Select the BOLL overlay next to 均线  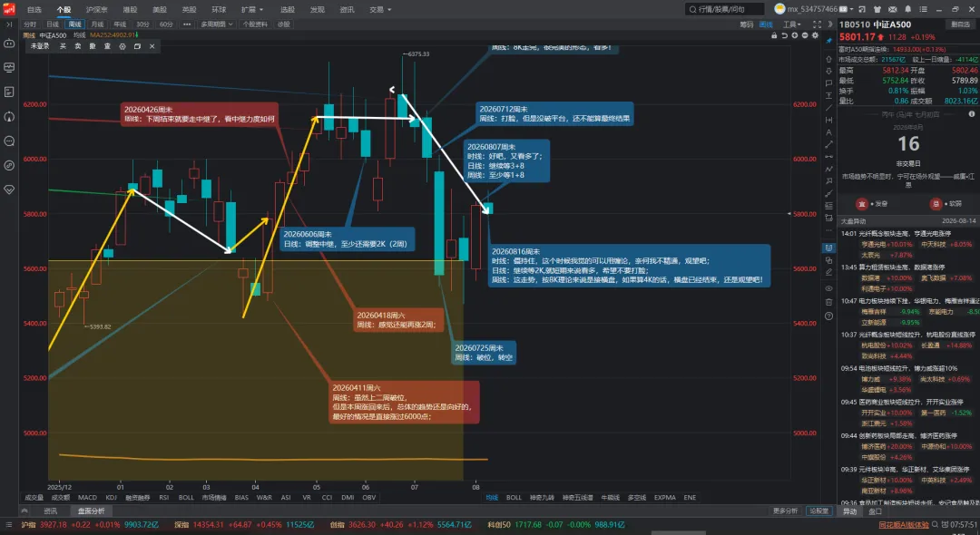514,498
